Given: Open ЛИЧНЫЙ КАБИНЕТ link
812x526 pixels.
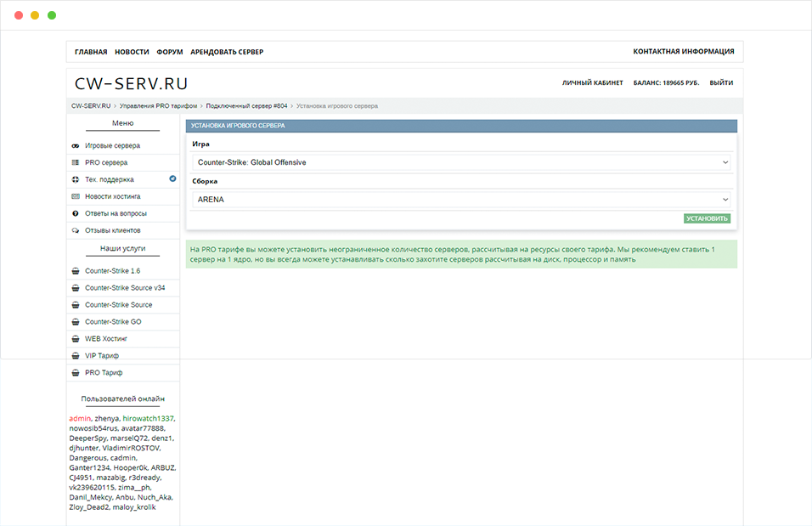Looking at the screenshot, I should 592,83.
